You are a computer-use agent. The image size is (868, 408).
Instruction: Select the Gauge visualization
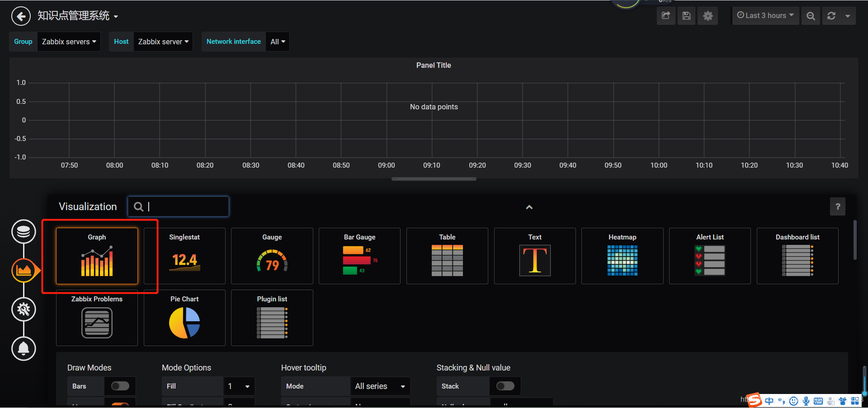272,256
